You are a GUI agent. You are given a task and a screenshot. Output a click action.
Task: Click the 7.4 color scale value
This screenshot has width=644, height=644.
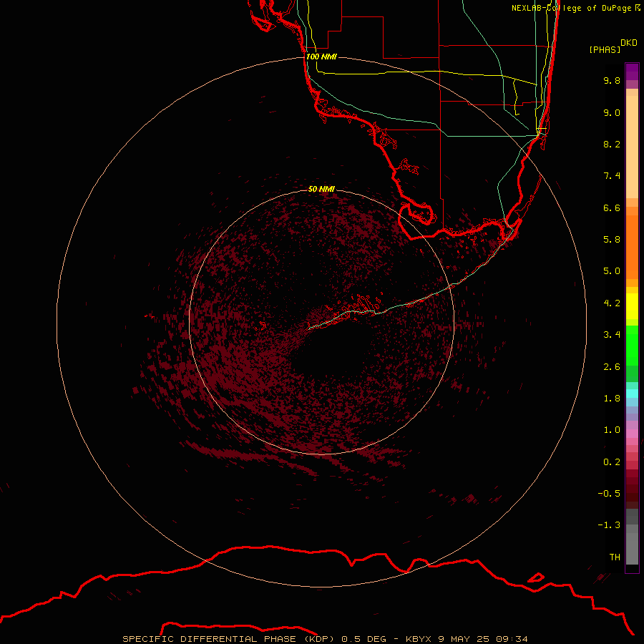click(x=612, y=176)
